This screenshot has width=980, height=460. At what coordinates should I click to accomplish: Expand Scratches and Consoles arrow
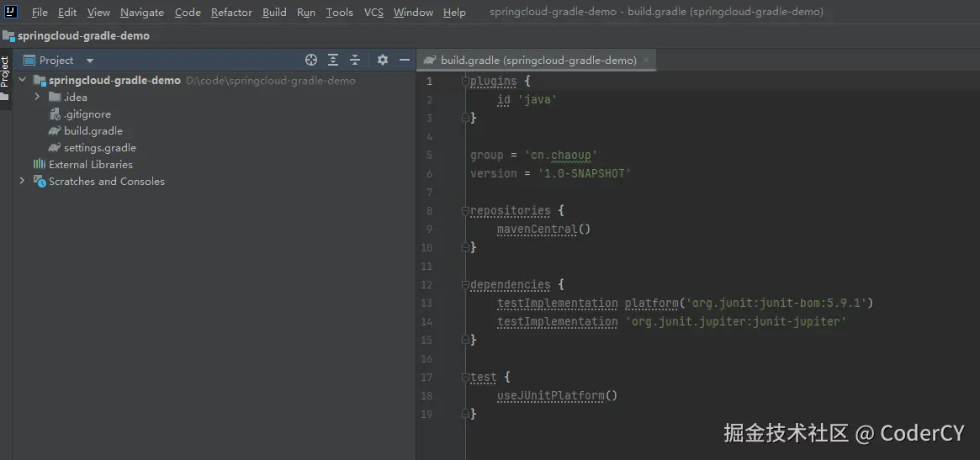23,182
